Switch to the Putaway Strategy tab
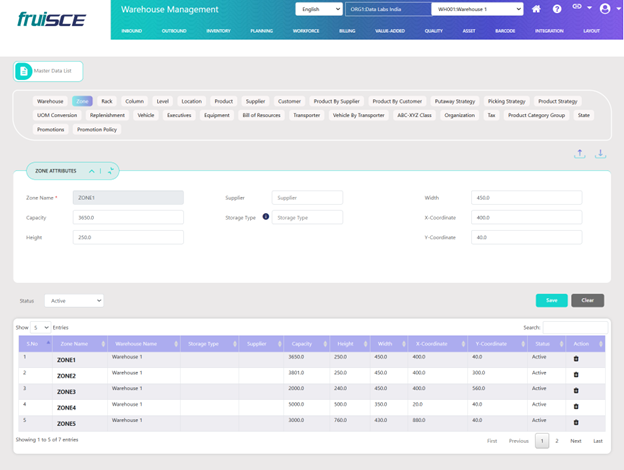 pos(454,101)
